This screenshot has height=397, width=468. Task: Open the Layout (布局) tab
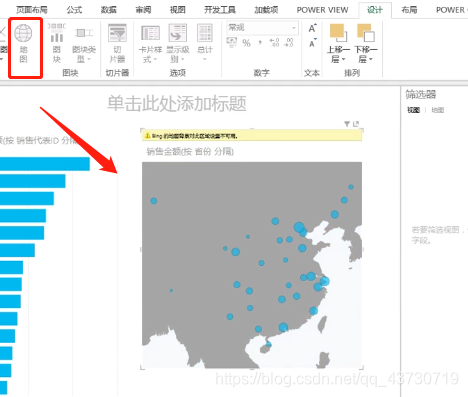(409, 10)
